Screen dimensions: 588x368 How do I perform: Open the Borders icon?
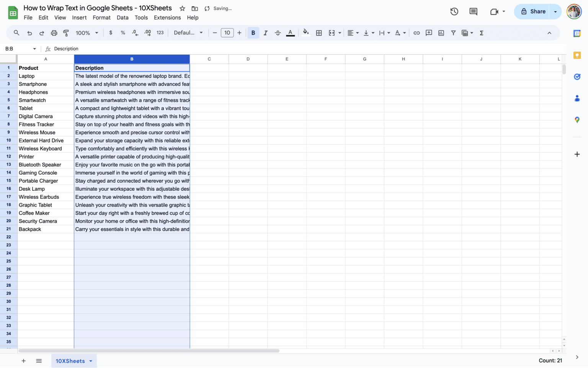(319, 33)
